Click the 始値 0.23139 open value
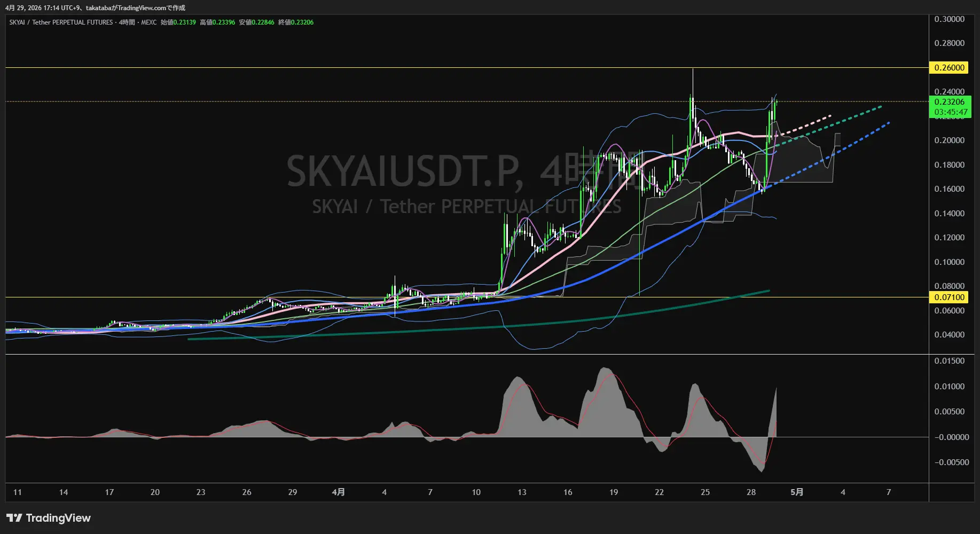Image resolution: width=980 pixels, height=534 pixels. pyautogui.click(x=178, y=22)
